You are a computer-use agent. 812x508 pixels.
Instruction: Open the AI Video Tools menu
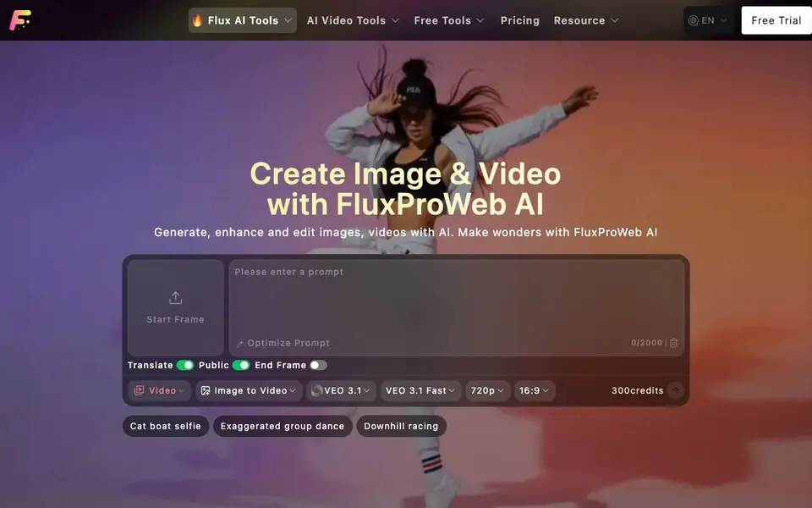pos(353,20)
